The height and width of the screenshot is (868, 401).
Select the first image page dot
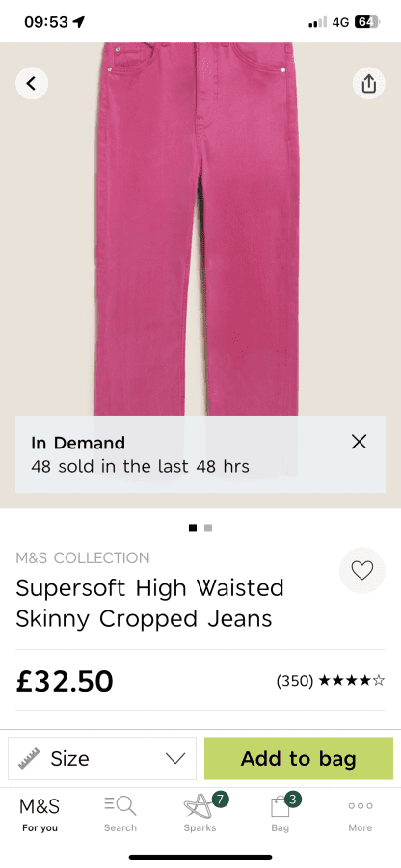pyautogui.click(x=193, y=529)
